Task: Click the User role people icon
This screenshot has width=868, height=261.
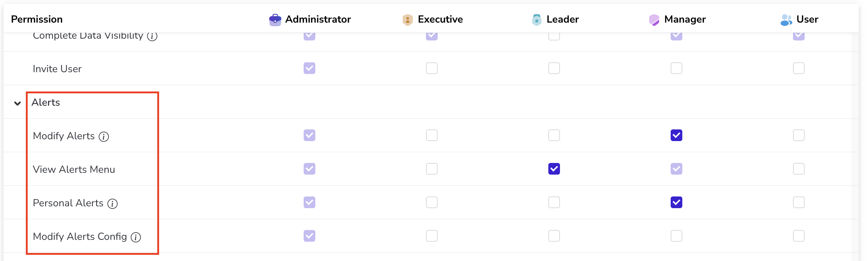Action: click(786, 20)
